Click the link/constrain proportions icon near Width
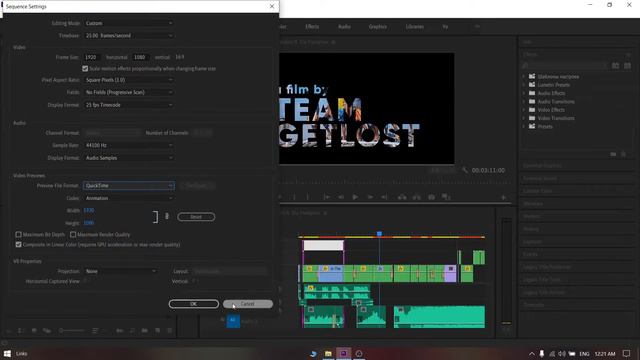The width and height of the screenshot is (640, 360). pos(167,216)
